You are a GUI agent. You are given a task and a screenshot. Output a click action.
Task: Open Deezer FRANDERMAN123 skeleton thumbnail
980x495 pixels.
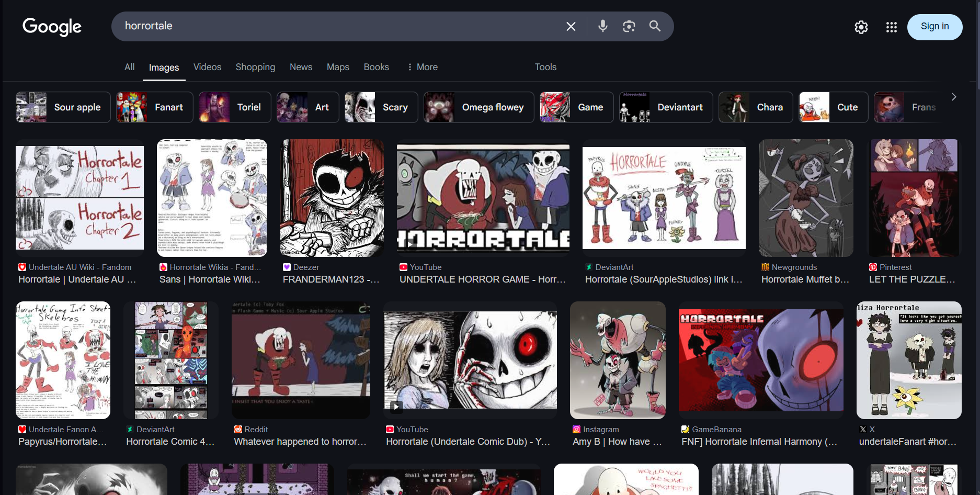[332, 198]
